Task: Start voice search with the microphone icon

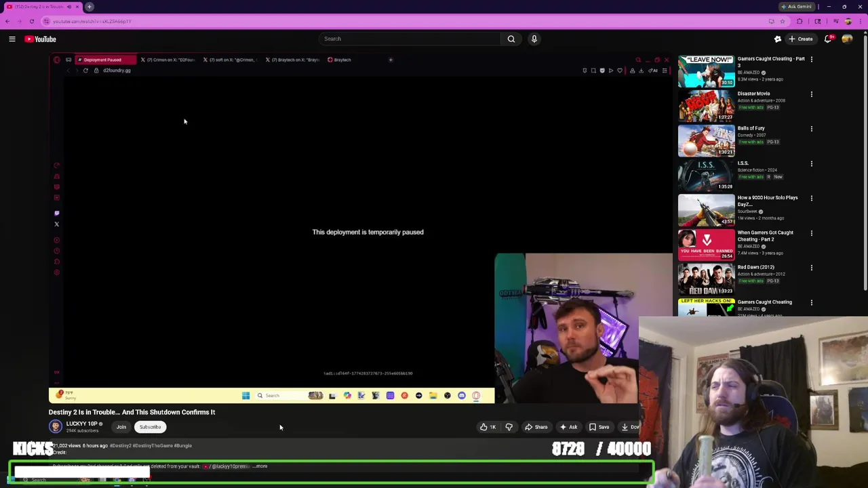Action: pyautogui.click(x=534, y=39)
